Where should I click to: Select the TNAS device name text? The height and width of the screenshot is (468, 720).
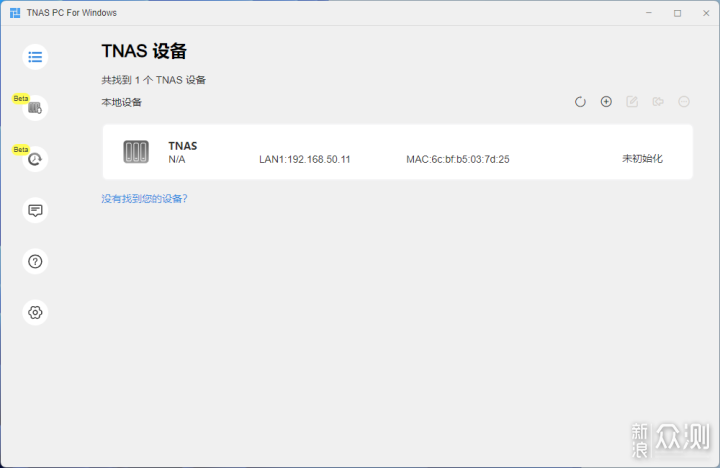coord(183,146)
